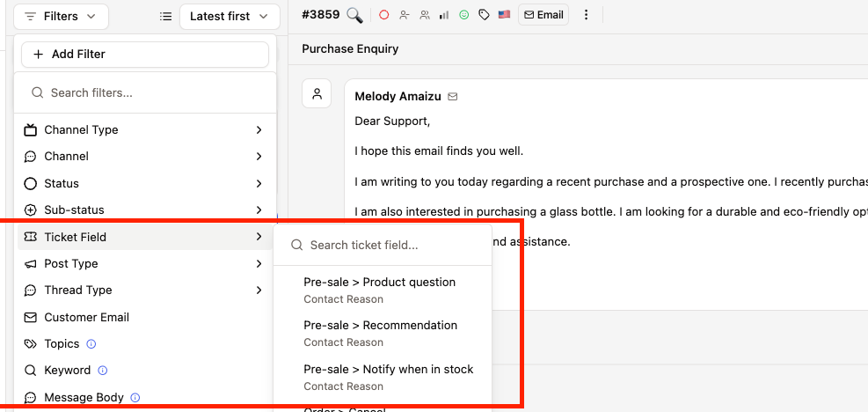Screen dimensions: 868x412
Task: Click the info icon next to Keyword
Action: coord(102,371)
